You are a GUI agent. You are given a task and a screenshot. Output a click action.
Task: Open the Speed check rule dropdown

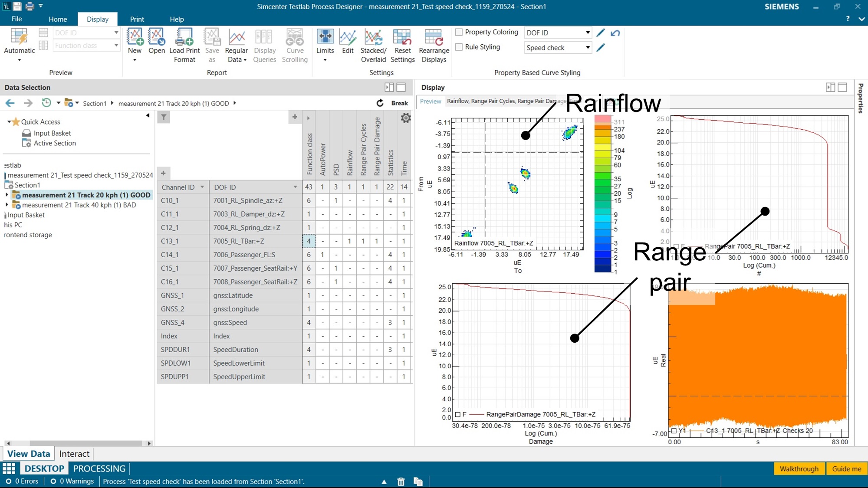pos(588,48)
